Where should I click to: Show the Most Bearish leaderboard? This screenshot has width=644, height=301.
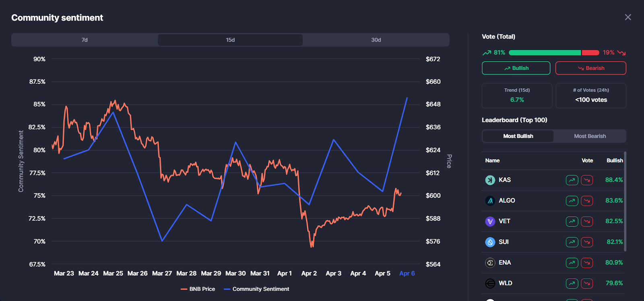tap(590, 136)
